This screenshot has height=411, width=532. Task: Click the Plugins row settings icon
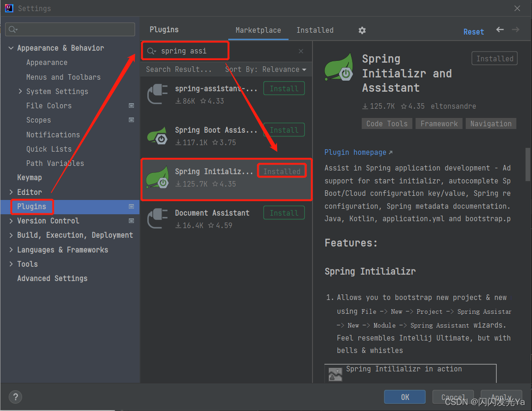pos(131,206)
